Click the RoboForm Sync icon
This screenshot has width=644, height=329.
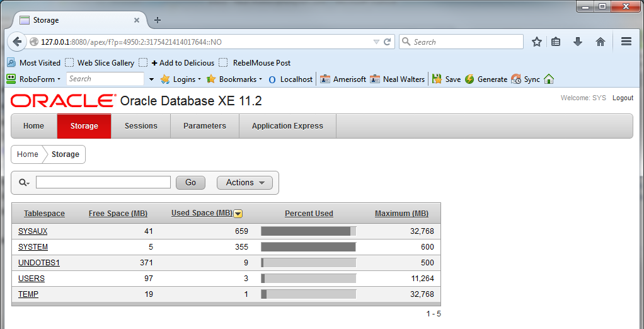pos(516,79)
